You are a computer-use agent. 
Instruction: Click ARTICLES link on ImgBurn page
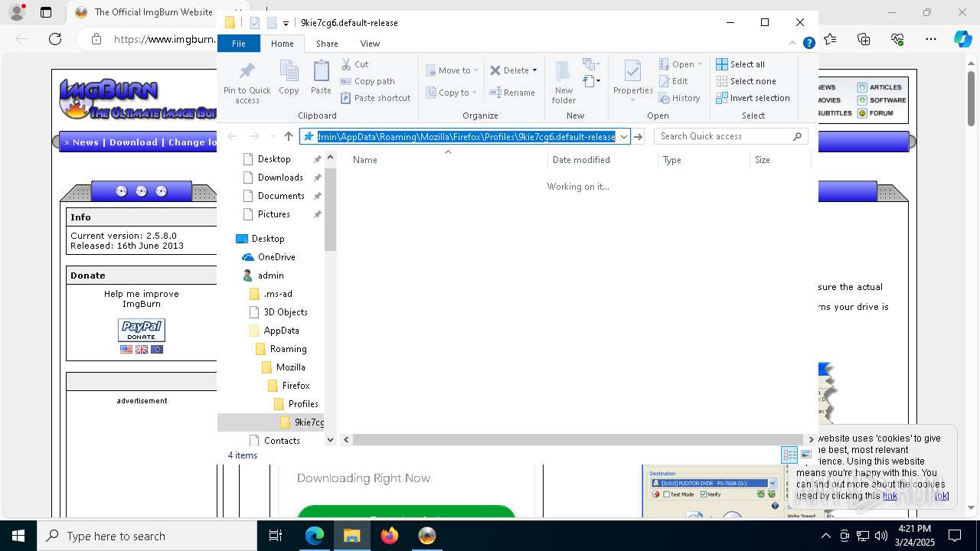coord(880,87)
